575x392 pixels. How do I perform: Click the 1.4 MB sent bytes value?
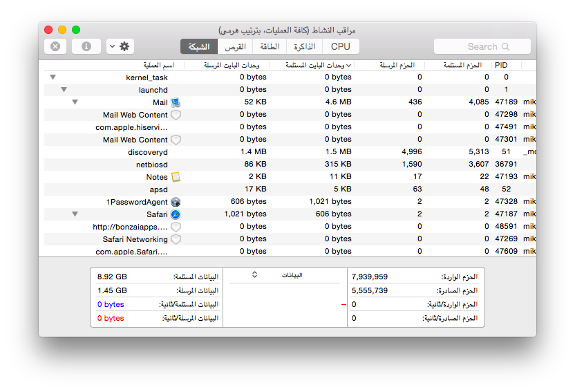(x=254, y=151)
